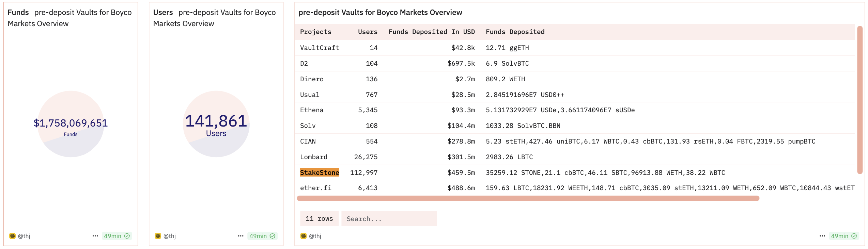The height and width of the screenshot is (249, 868).
Task: Select the D2 project cell
Action: [304, 63]
